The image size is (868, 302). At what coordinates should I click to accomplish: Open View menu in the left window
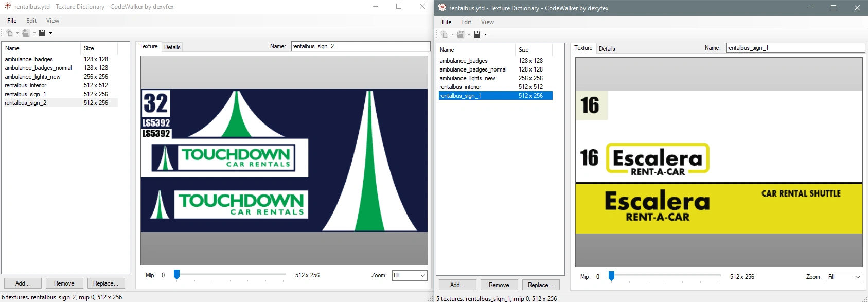52,21
